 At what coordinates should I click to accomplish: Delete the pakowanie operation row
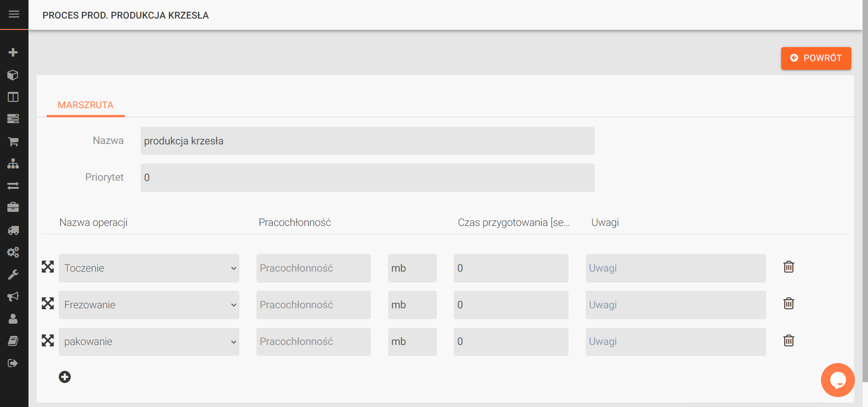pos(788,340)
